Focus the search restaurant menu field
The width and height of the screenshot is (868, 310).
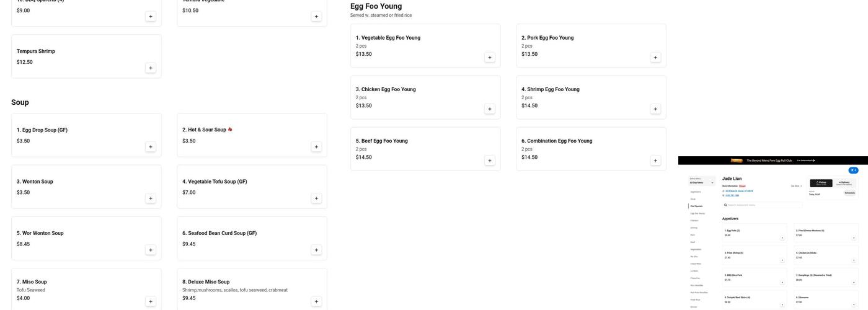(763, 205)
